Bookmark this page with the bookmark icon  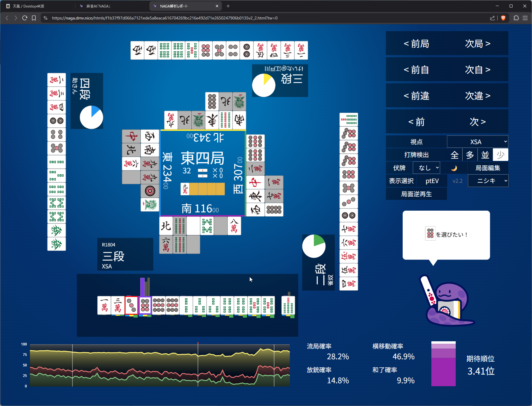pyautogui.click(x=34, y=18)
